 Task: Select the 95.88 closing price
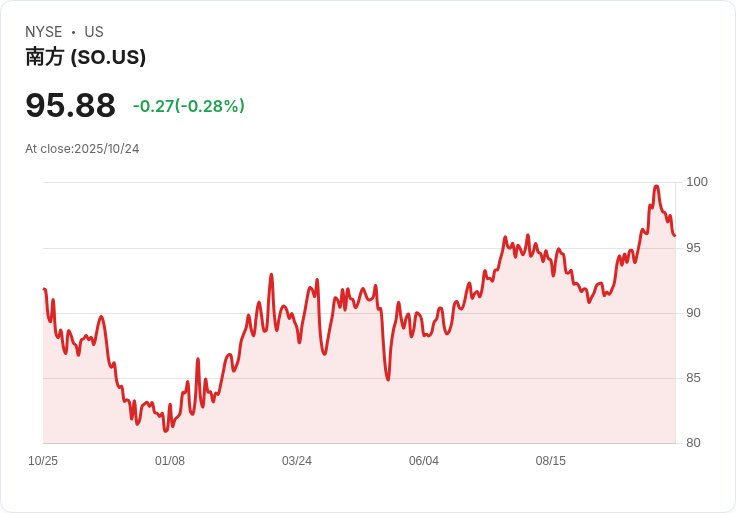(x=70, y=105)
